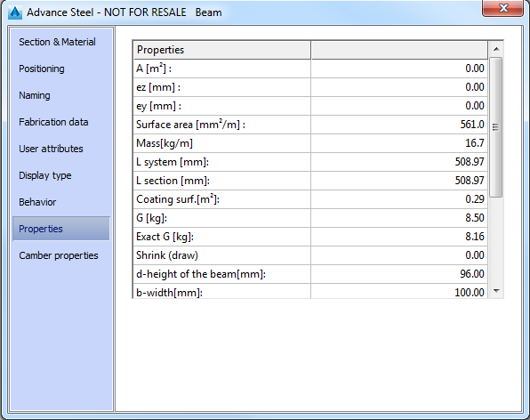This screenshot has width=530, height=420.
Task: Select the Shrink (draw) row label
Action: (167, 255)
